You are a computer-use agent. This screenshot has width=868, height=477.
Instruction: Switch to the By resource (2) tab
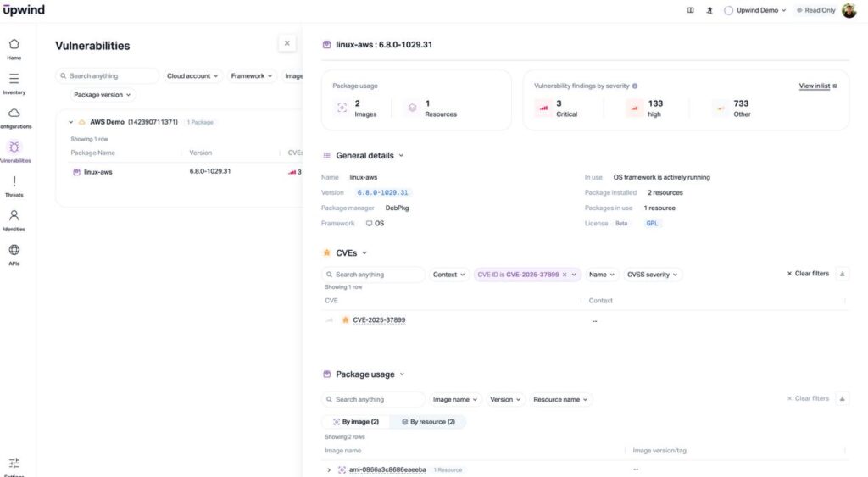point(428,422)
